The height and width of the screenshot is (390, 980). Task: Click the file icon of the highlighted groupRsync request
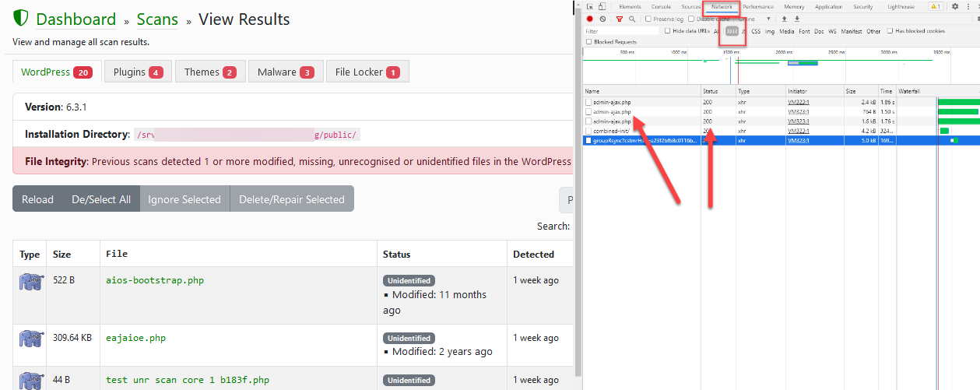[588, 140]
